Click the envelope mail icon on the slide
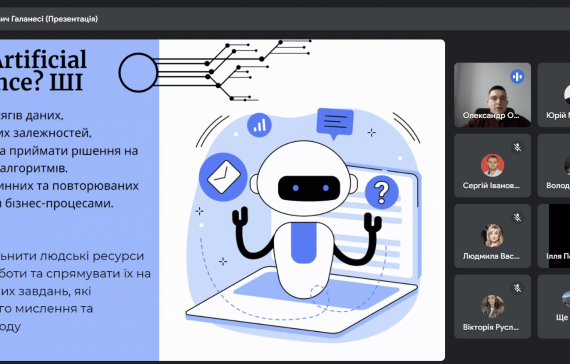 (223, 177)
